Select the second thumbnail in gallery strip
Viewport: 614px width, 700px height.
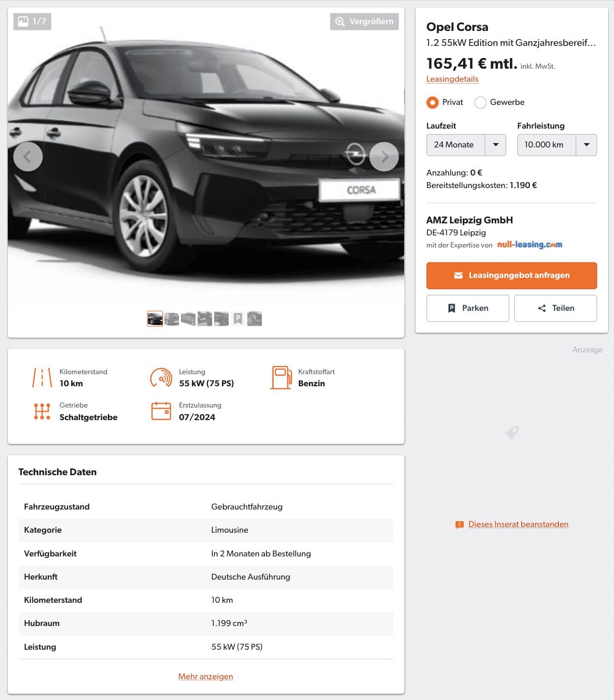pyautogui.click(x=172, y=319)
